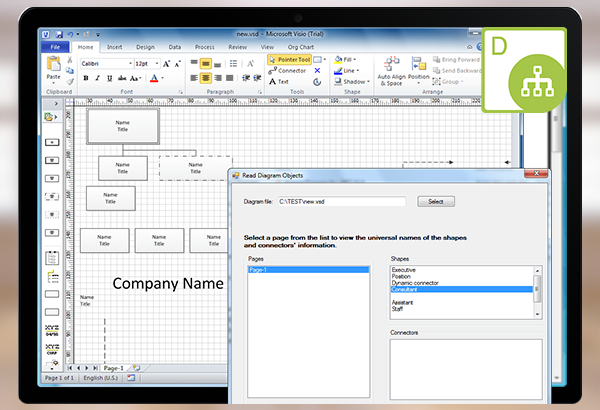Switch to the Org Chart ribbon tab

click(301, 47)
